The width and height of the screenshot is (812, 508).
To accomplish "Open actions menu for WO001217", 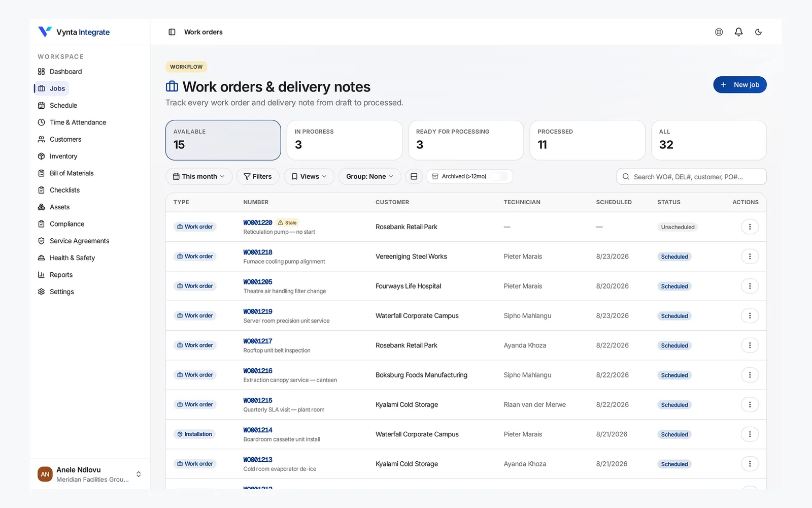I will pyautogui.click(x=750, y=345).
